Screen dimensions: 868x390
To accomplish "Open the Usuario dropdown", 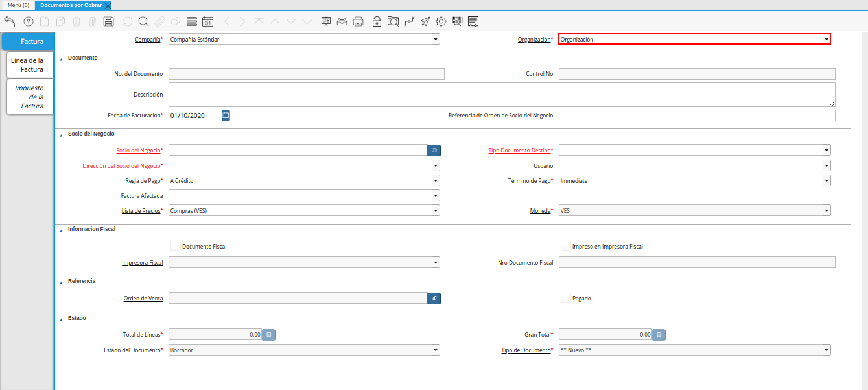I will point(827,165).
